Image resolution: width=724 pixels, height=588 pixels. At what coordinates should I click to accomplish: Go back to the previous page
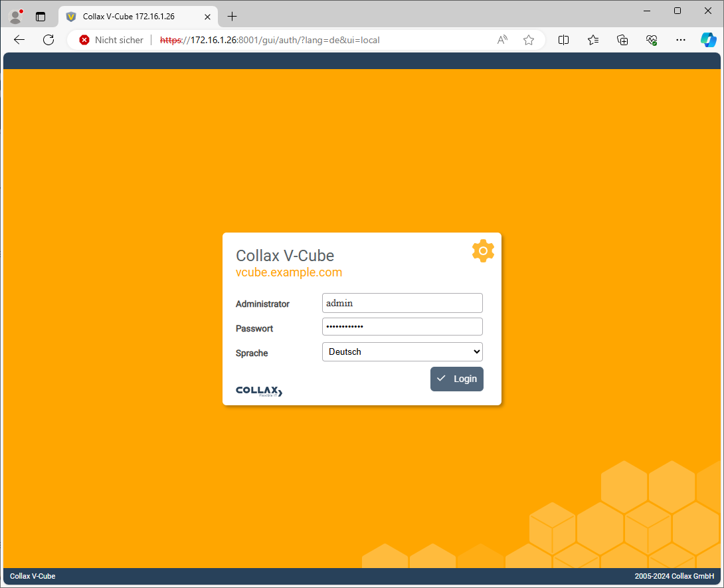tap(19, 40)
